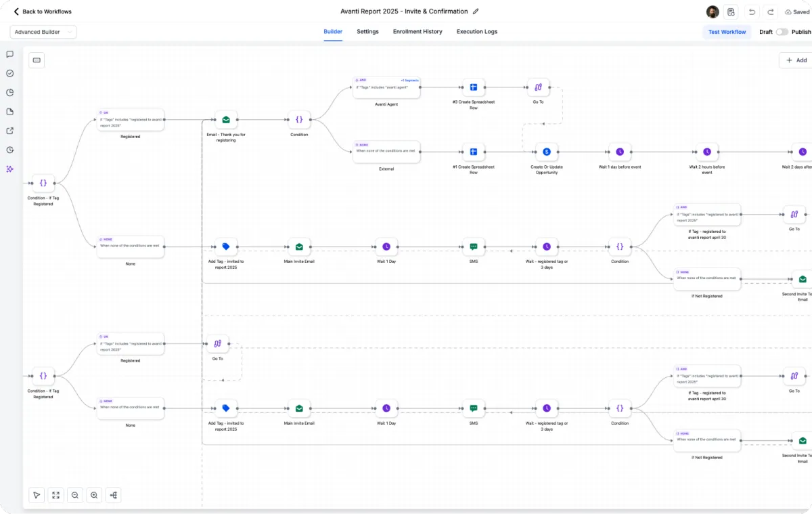This screenshot has height=514, width=812.
Task: Open lower Condition - If Tag Registered node
Action: pyautogui.click(x=43, y=375)
